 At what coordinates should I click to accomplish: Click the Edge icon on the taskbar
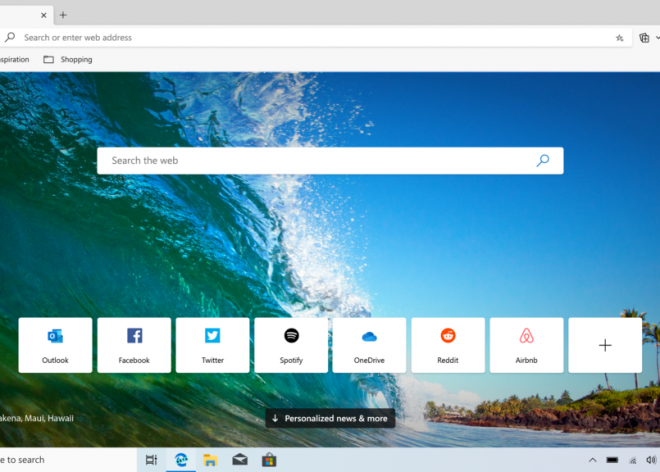click(x=181, y=460)
